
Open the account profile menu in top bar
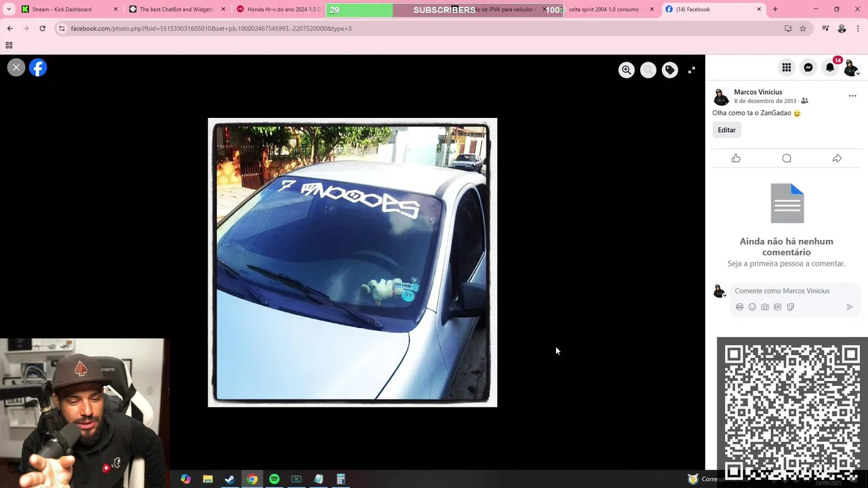coord(851,68)
